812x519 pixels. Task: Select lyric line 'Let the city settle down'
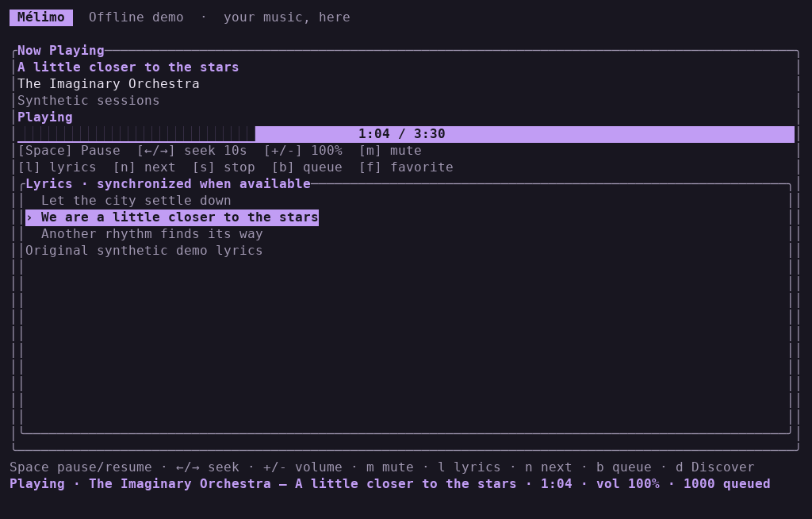[x=136, y=201]
